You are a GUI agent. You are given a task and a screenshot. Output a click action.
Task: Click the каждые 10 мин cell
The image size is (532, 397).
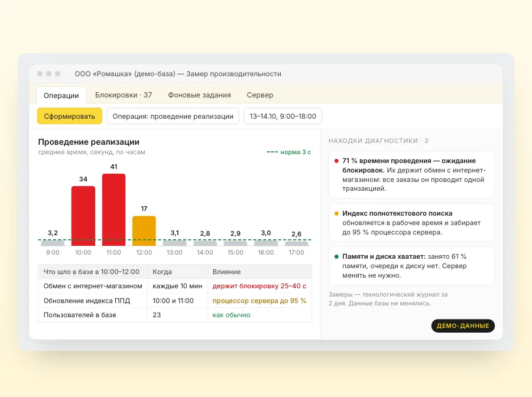177,286
